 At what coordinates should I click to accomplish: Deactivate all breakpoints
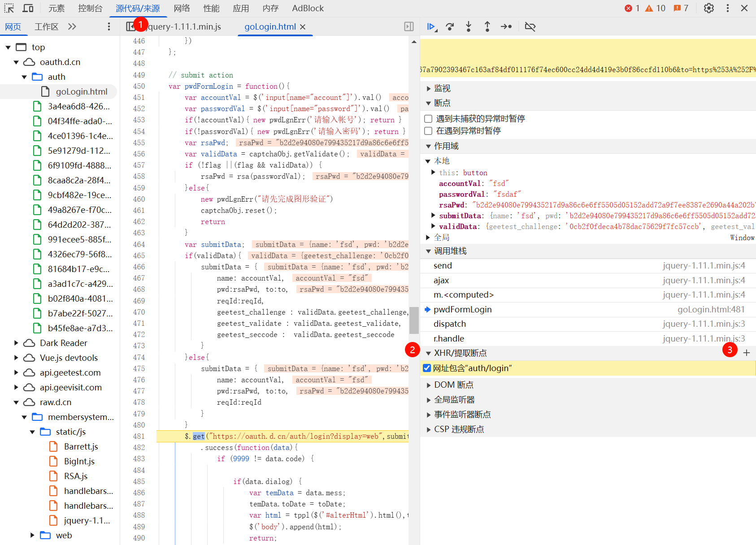[x=530, y=27]
